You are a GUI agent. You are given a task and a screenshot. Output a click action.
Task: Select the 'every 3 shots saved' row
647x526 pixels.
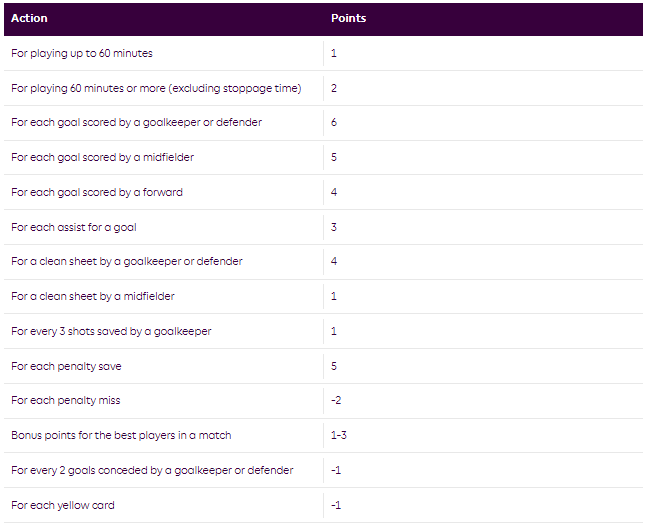click(x=111, y=331)
